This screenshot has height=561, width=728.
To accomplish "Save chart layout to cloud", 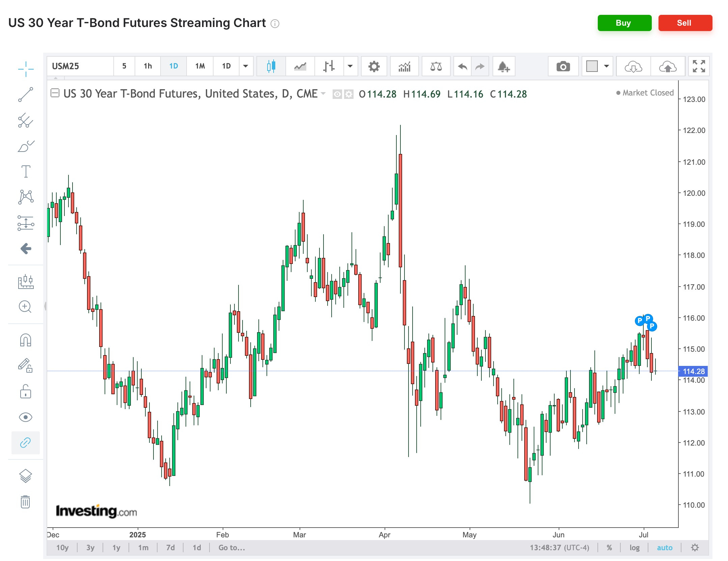I will pos(668,66).
